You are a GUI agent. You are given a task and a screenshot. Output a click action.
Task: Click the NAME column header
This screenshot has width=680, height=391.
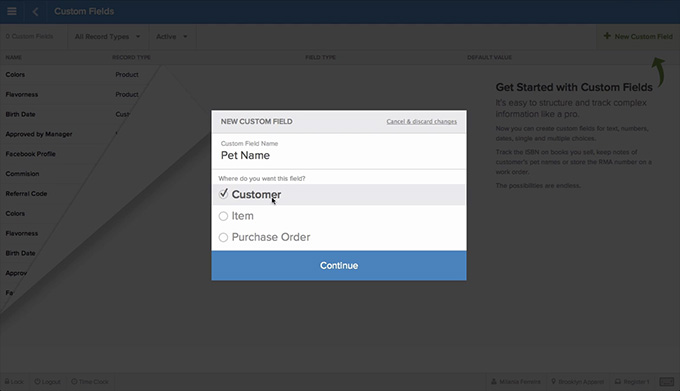(13, 57)
